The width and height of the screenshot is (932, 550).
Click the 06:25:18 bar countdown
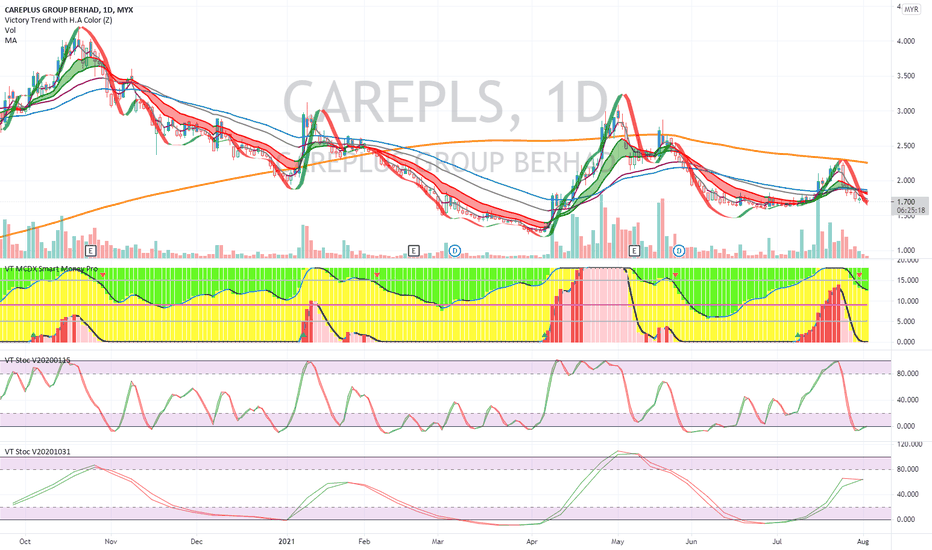911,210
